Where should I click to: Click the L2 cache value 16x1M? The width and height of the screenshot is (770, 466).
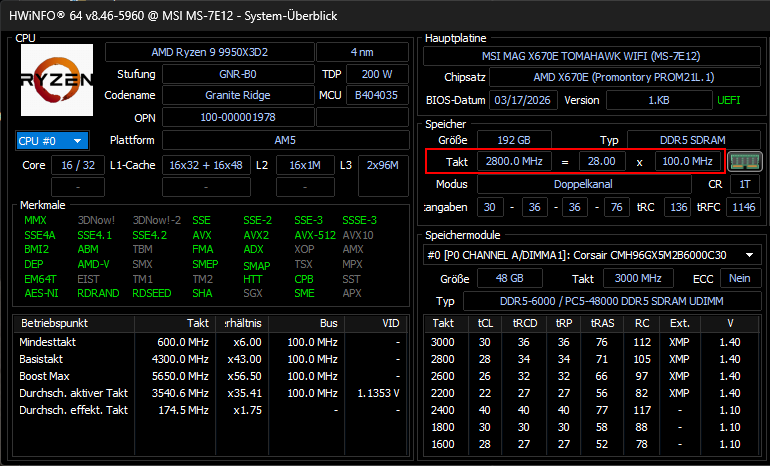point(305,165)
